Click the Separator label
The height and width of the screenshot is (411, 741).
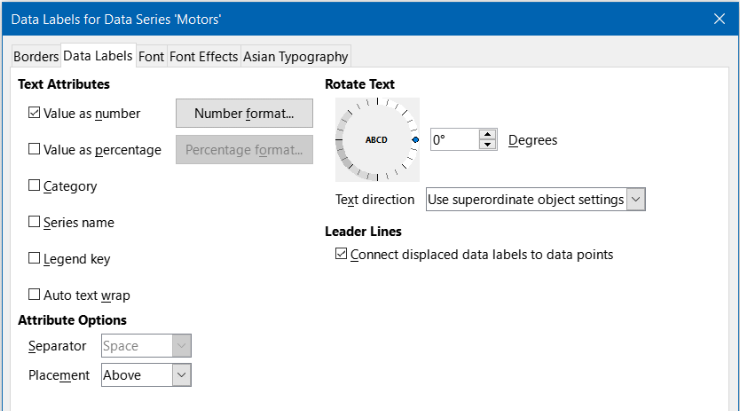(x=57, y=346)
